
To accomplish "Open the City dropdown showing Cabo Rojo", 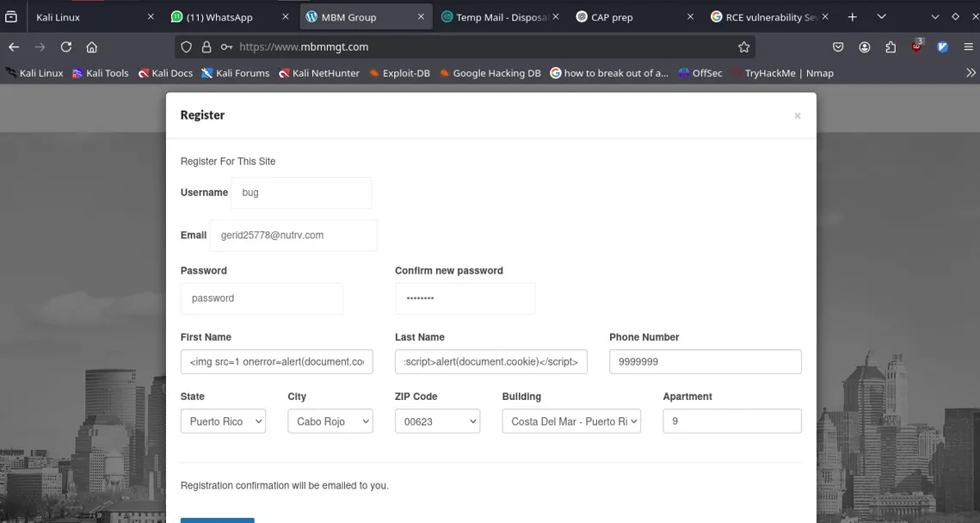I will [330, 421].
